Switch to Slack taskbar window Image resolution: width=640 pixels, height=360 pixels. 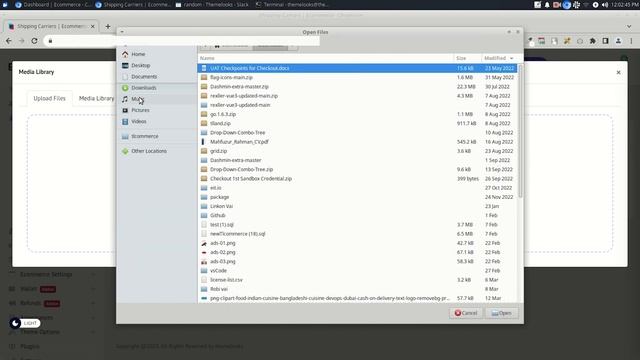(x=212, y=5)
